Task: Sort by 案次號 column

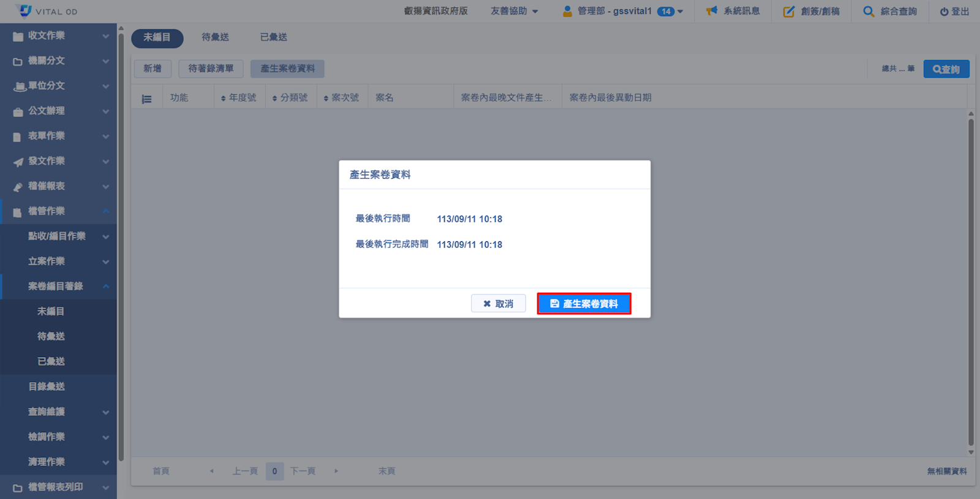Action: [341, 98]
